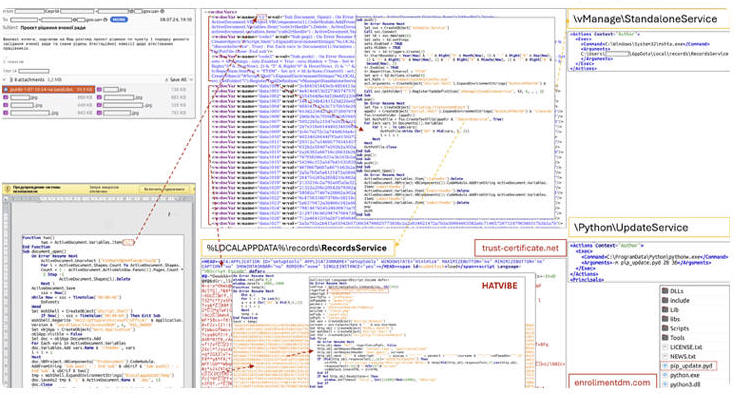Open the Save All dropdown arrow
This screenshot has width=743, height=398.
tap(190, 80)
